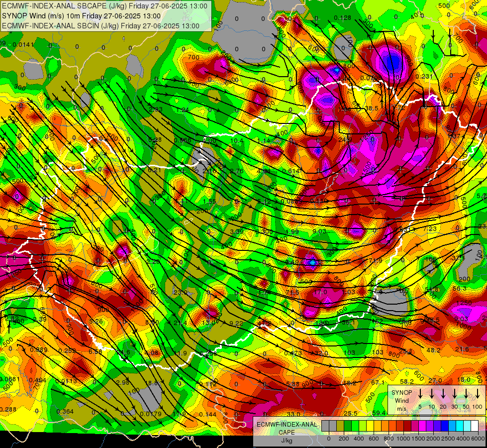Click the '3.39' value on the map

(x=237, y=231)
